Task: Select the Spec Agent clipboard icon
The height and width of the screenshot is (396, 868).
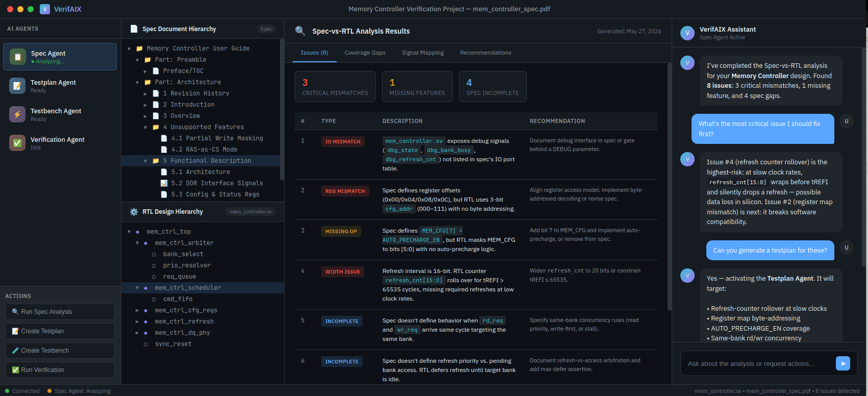Action: point(18,57)
